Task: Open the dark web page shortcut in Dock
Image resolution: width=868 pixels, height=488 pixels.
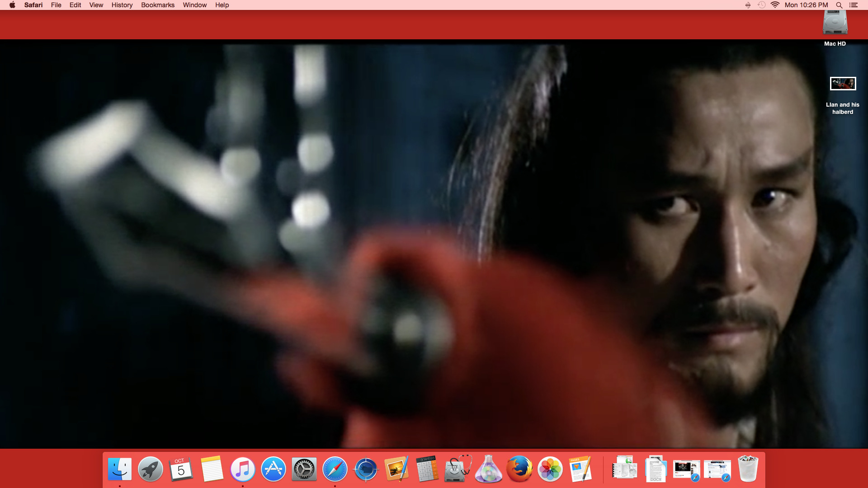Action: point(687,470)
